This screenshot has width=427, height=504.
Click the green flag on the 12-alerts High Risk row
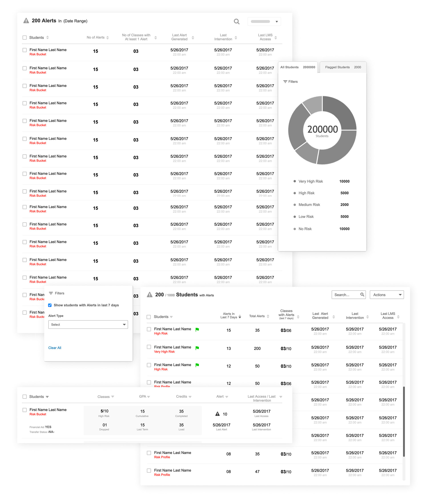coord(197,365)
